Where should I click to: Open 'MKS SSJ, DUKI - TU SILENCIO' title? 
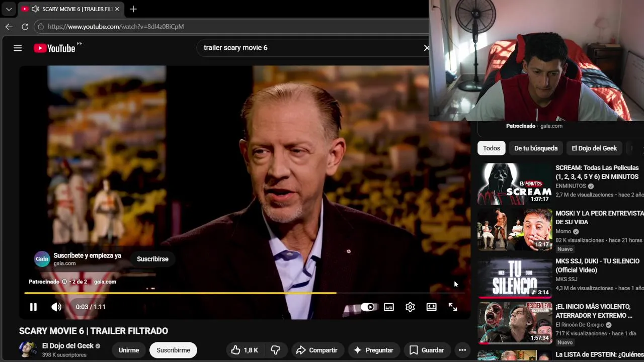(x=597, y=265)
